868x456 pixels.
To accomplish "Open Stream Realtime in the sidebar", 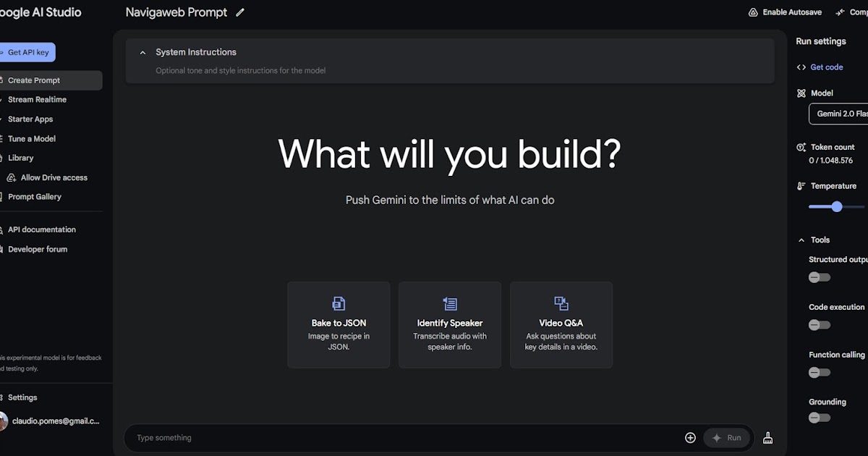I will click(x=37, y=100).
